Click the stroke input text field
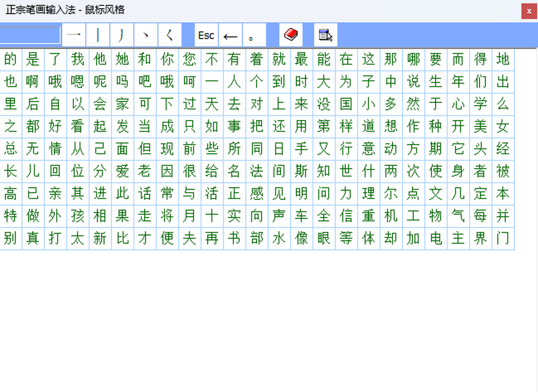538x392 pixels. pyautogui.click(x=30, y=35)
